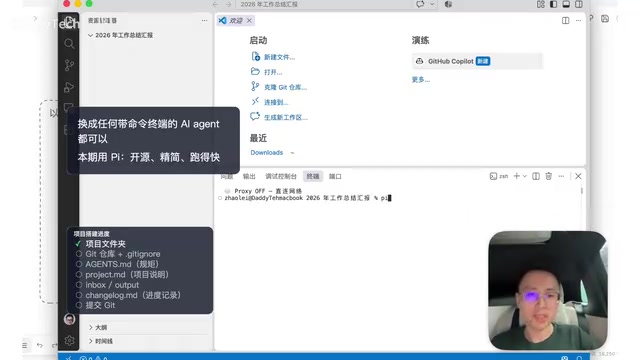Click 连接到... link

click(x=276, y=102)
